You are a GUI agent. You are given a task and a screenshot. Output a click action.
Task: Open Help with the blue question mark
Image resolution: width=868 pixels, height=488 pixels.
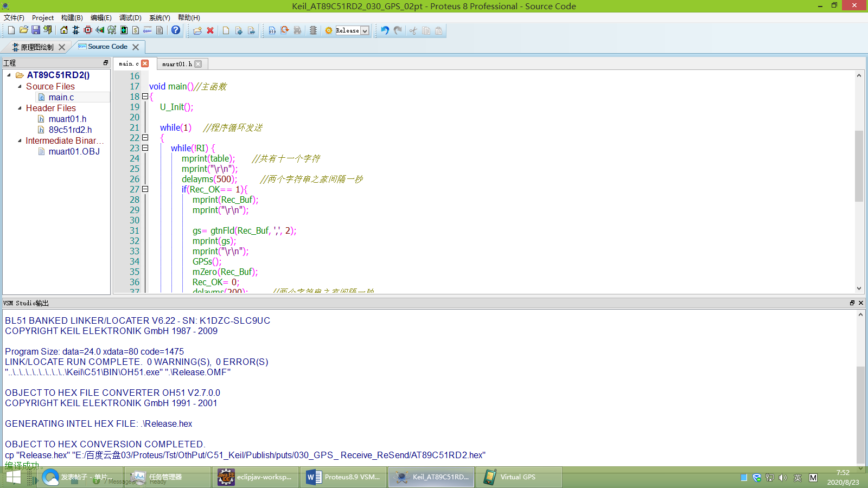tap(176, 30)
